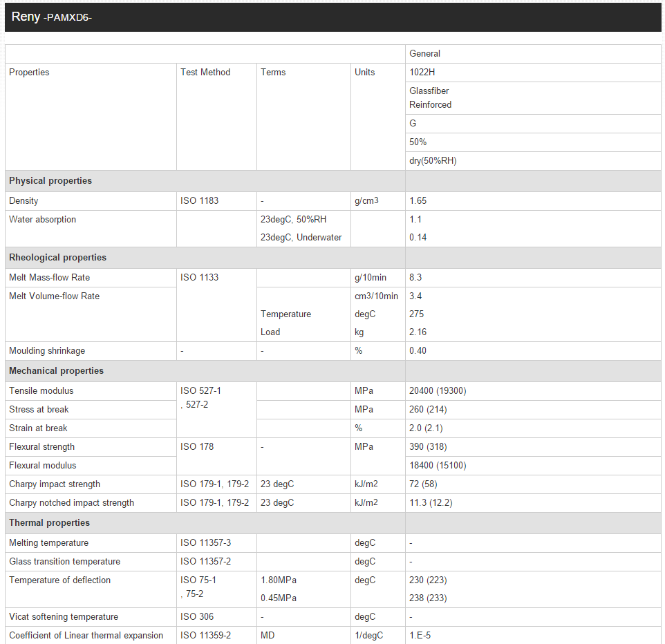The image size is (665, 644).
Task: Click the 'Stress at break' row label
Action: coord(39,410)
